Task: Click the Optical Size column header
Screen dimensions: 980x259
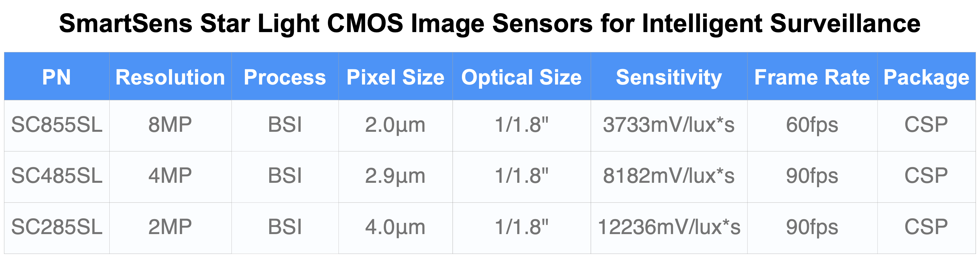Action: coord(522,77)
